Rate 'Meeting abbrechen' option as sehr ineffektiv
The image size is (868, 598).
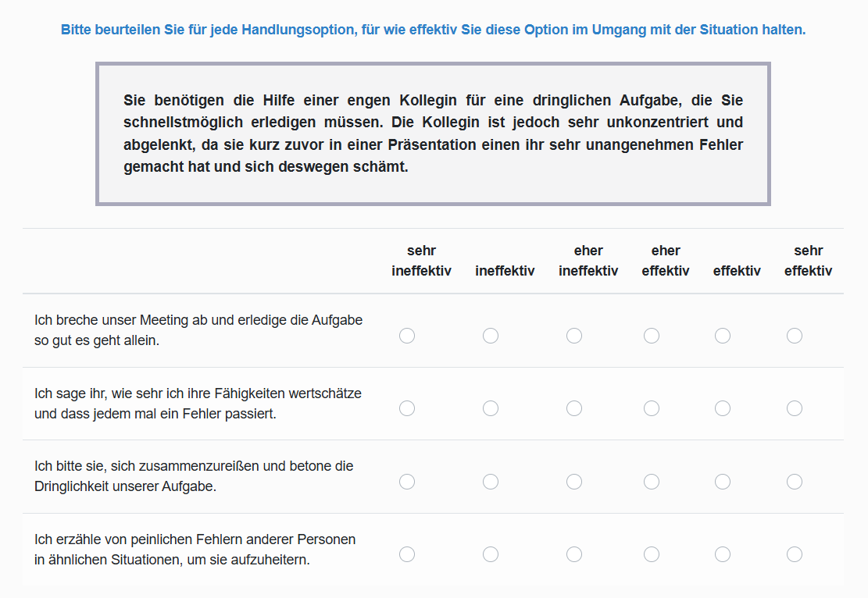[406, 335]
